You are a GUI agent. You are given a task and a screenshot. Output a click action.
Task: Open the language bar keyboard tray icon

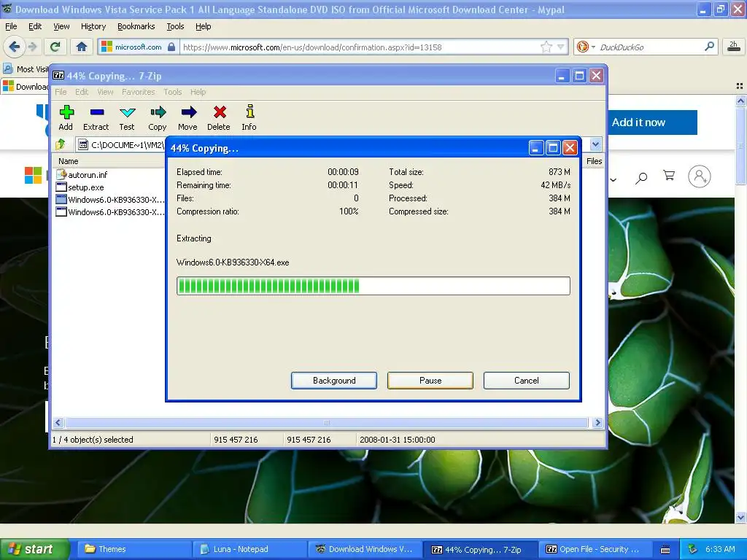(665, 550)
